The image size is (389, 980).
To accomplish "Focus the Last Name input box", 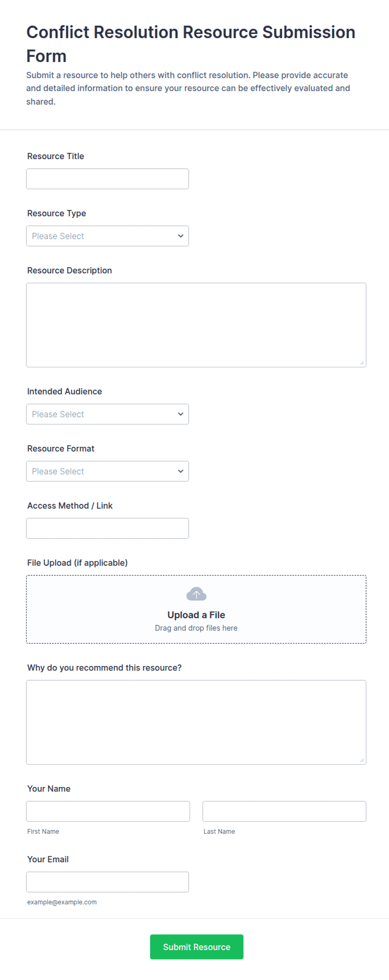I will pyautogui.click(x=284, y=811).
